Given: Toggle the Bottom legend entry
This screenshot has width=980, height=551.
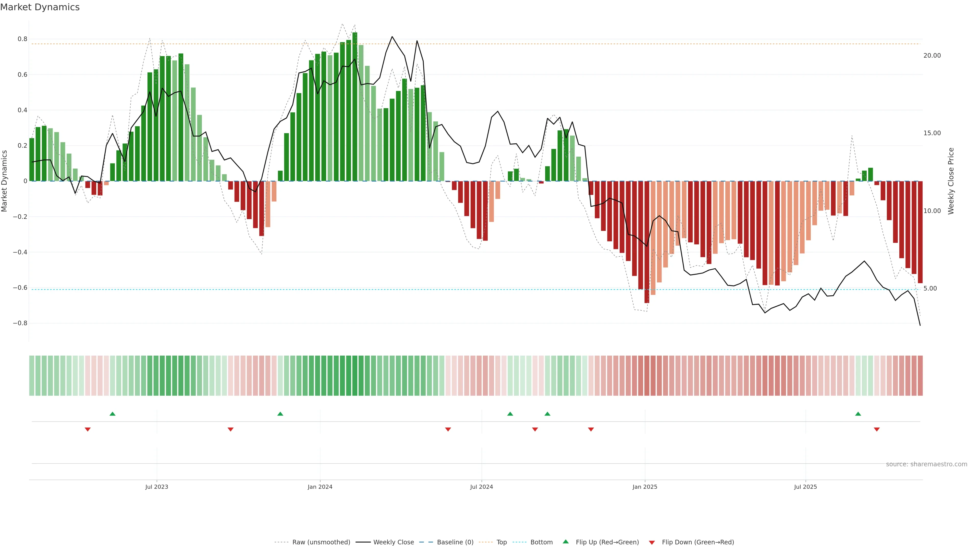Looking at the screenshot, I should [x=541, y=542].
